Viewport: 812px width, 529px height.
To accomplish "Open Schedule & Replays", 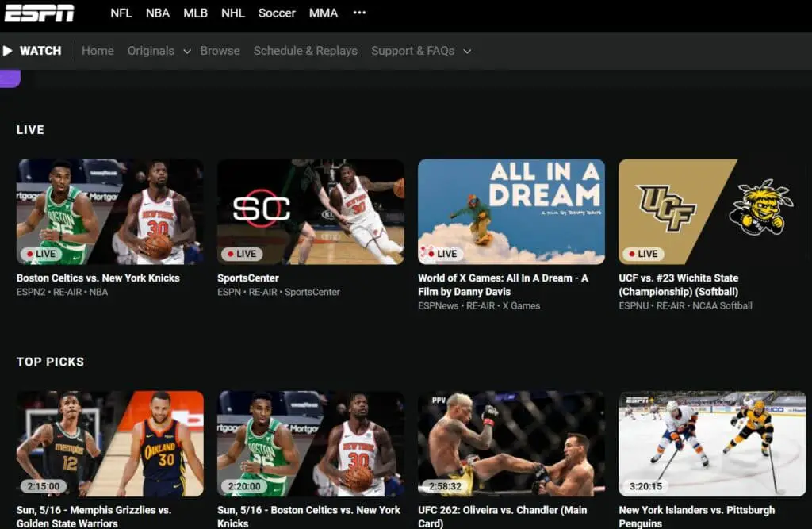I will coord(305,50).
